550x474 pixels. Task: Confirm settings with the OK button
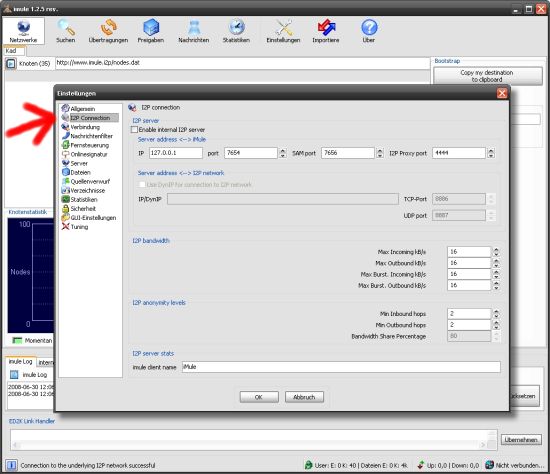259,397
